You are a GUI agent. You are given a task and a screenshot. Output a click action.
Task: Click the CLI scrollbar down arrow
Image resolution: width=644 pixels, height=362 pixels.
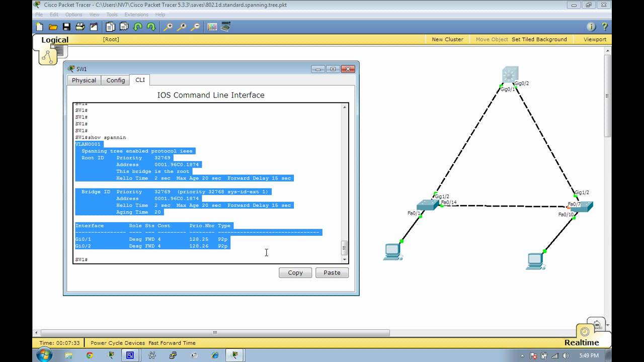345,259
